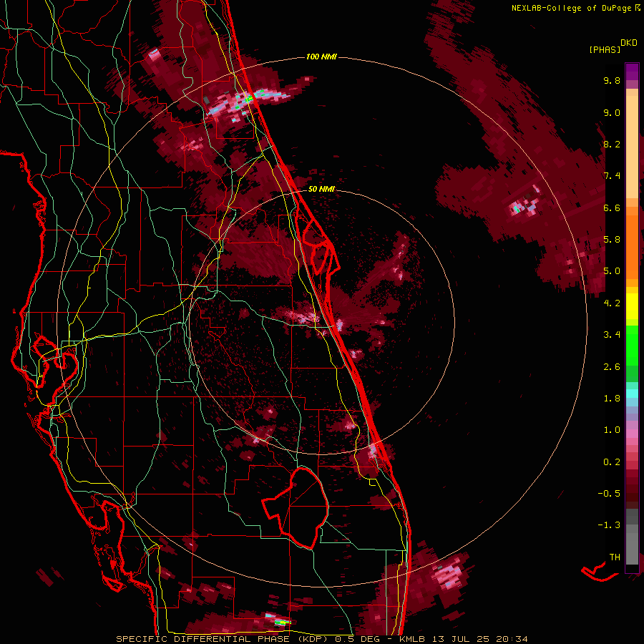This screenshot has height=644, width=644.
Task: Select the yellow color bar segment
Action: point(632,306)
